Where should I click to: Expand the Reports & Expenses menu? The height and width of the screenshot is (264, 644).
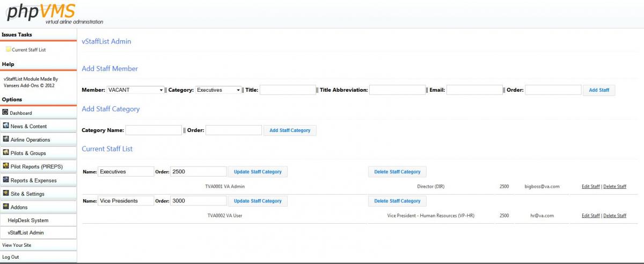click(x=38, y=180)
